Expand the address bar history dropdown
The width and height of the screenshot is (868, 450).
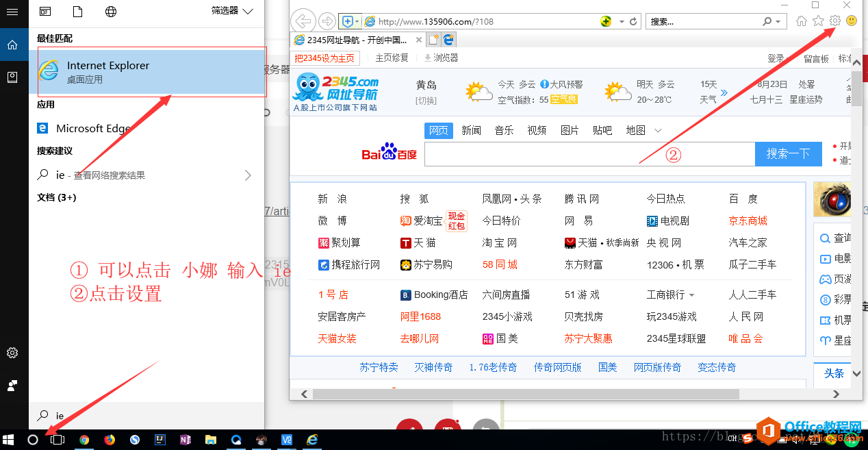(x=622, y=21)
